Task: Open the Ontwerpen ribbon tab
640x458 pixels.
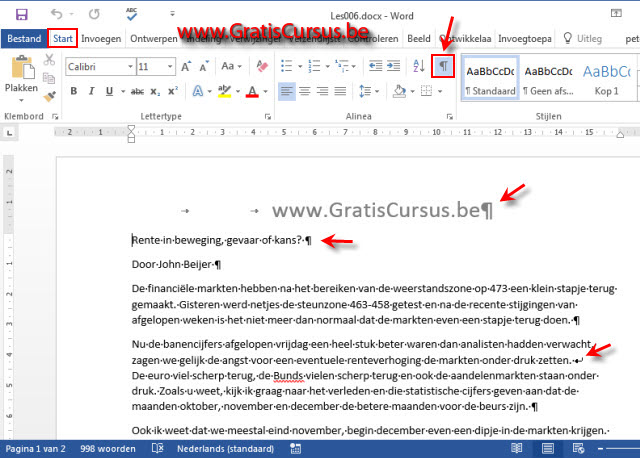Action: pos(154,39)
